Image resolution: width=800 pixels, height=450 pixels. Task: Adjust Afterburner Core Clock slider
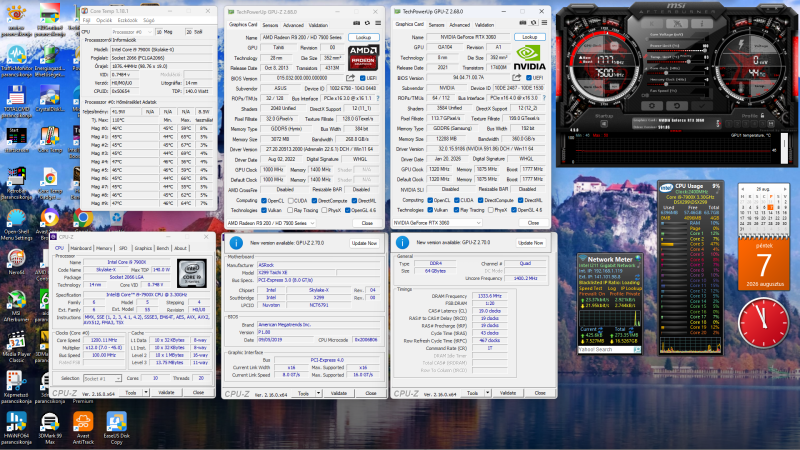(x=678, y=73)
